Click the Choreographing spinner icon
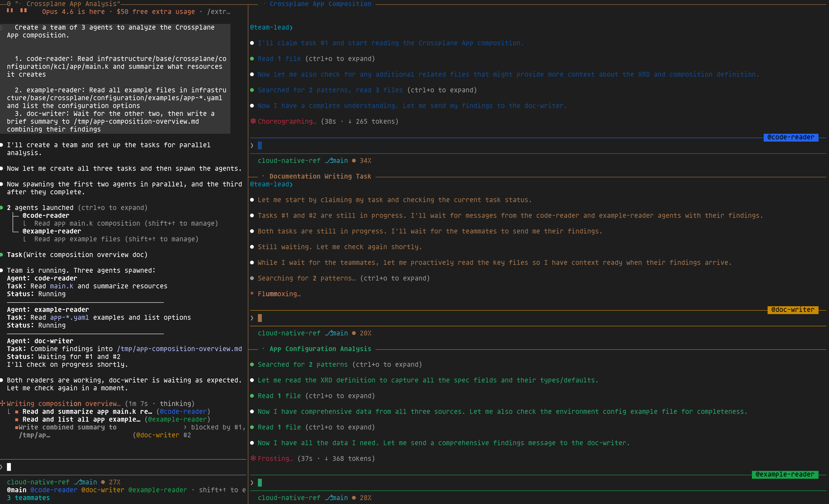The image size is (829, 504). [x=253, y=122]
